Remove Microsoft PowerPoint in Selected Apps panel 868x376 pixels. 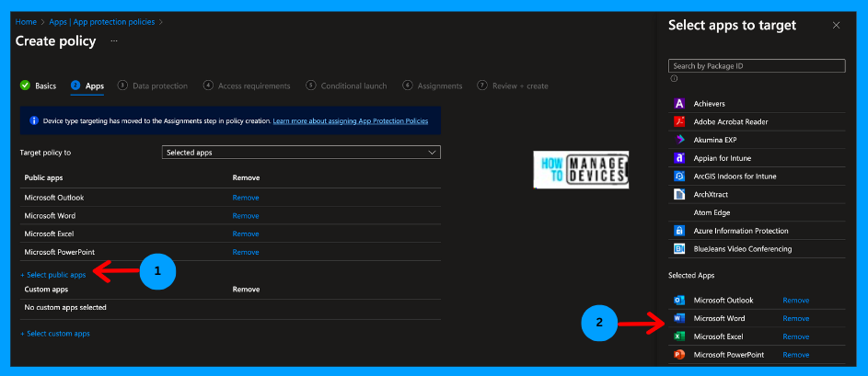coord(796,355)
